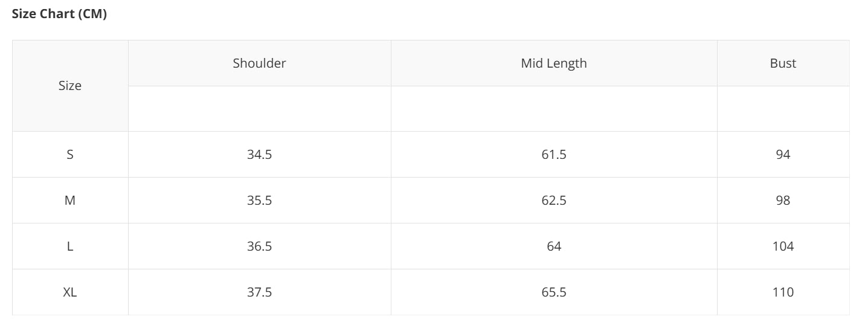Select the Mid Length column header
868x334 pixels.
tap(554, 63)
